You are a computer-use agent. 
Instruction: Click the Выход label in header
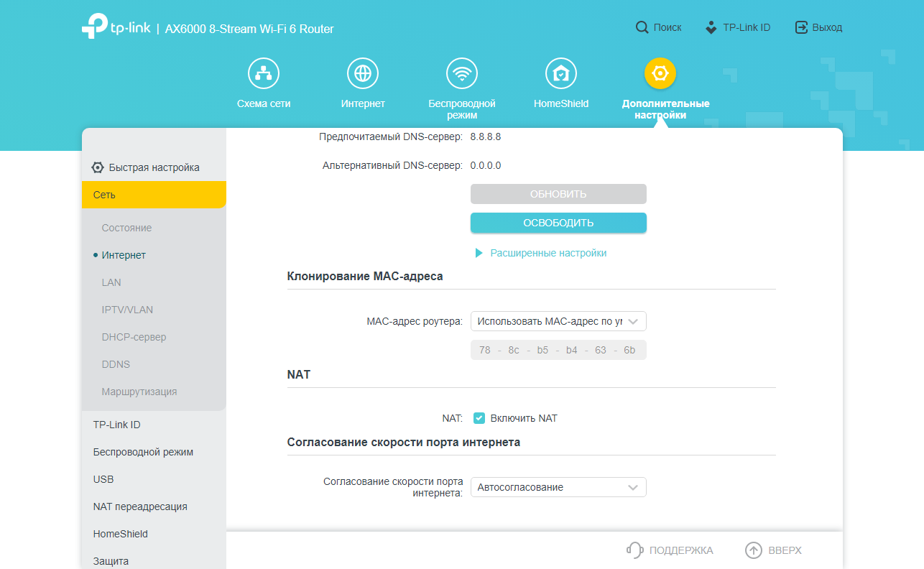[x=827, y=27]
